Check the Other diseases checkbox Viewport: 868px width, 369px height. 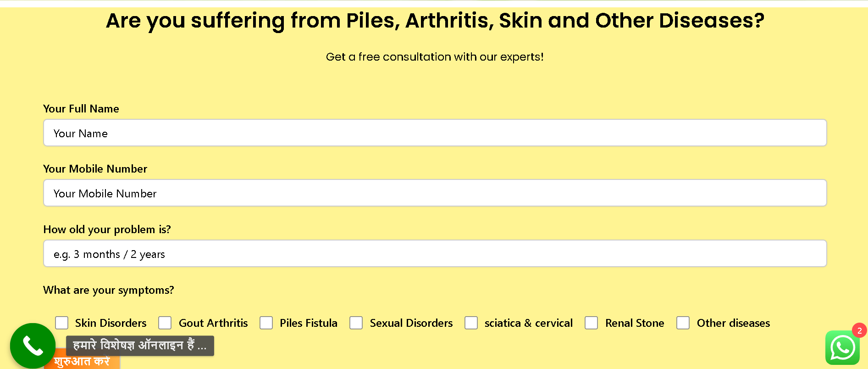[x=683, y=323]
